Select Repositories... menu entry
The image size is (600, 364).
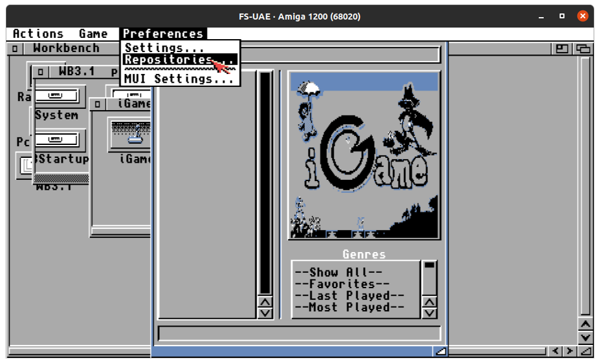pos(180,59)
